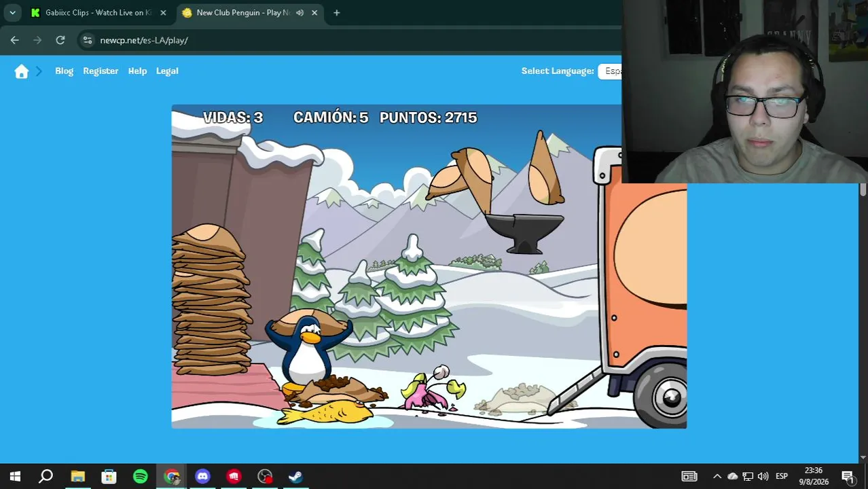Open the Register link
This screenshot has width=868, height=489.
click(x=101, y=71)
